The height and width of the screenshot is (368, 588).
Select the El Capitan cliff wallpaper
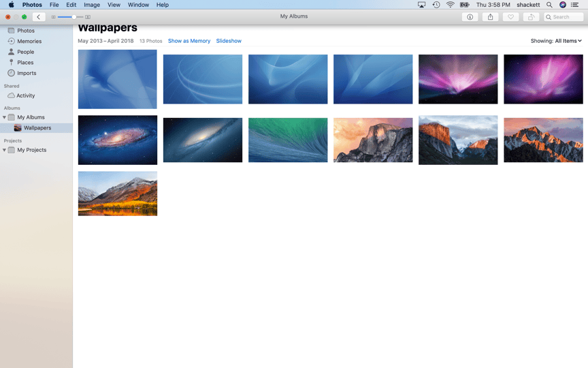(458, 140)
